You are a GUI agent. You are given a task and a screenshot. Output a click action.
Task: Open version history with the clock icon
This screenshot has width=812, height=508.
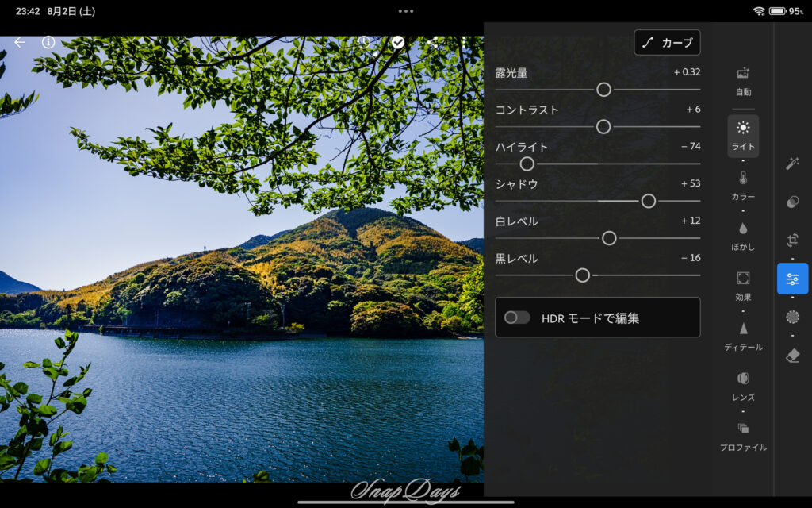point(364,41)
